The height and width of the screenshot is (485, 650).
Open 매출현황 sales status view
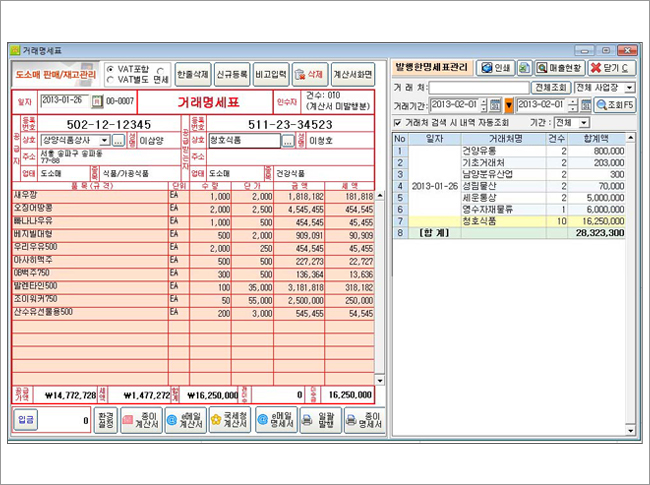click(x=559, y=68)
